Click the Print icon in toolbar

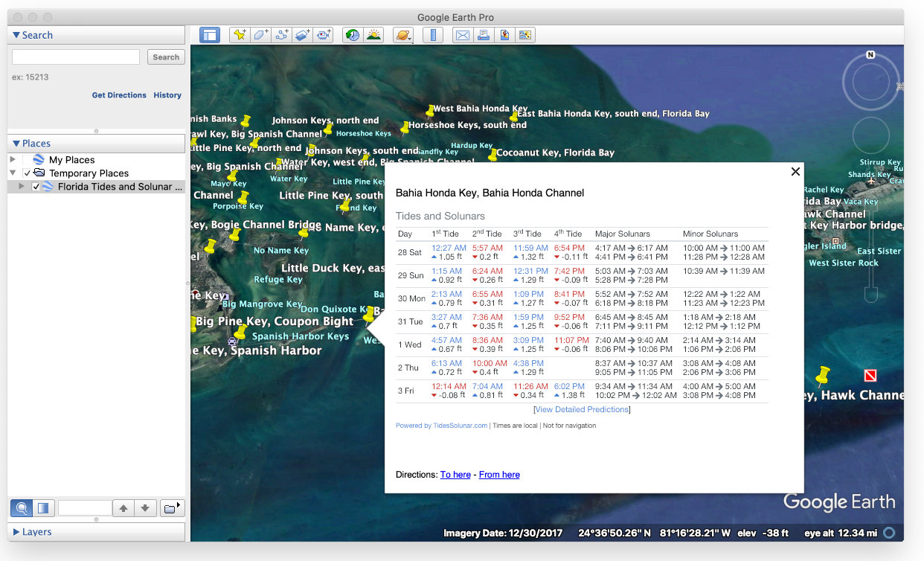pos(484,35)
